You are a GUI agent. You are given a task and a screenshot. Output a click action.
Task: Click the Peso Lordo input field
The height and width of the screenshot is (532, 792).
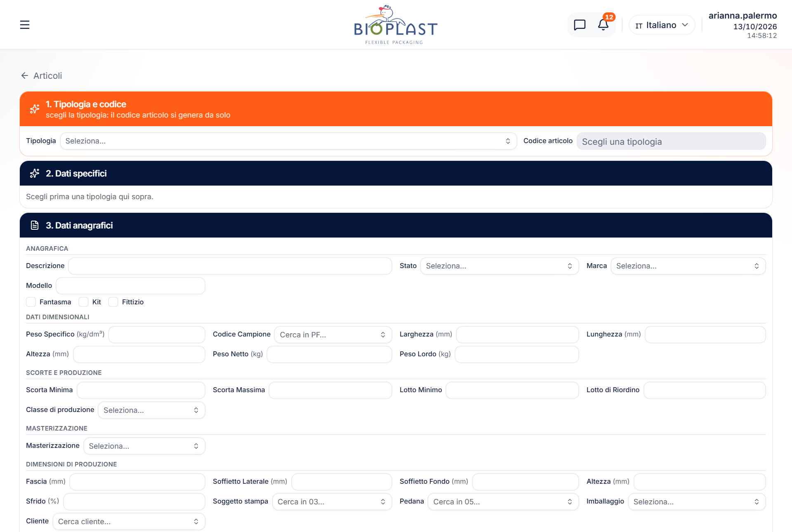(517, 355)
